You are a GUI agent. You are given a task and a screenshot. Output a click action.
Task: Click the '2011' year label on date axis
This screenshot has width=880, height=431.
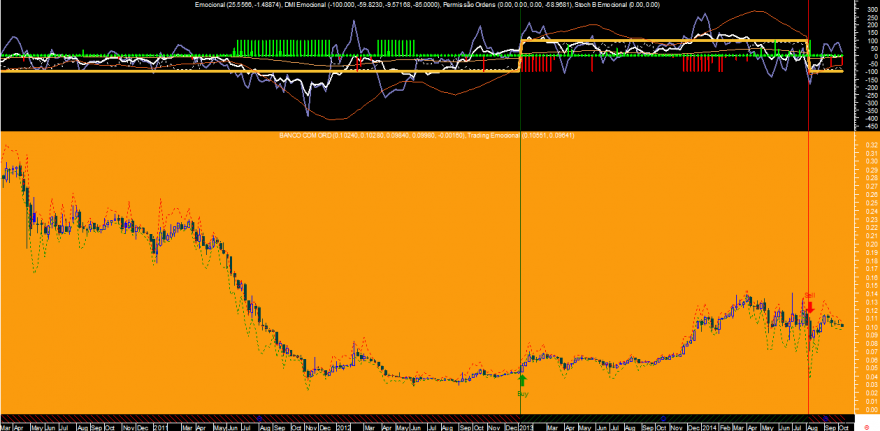[x=161, y=428]
